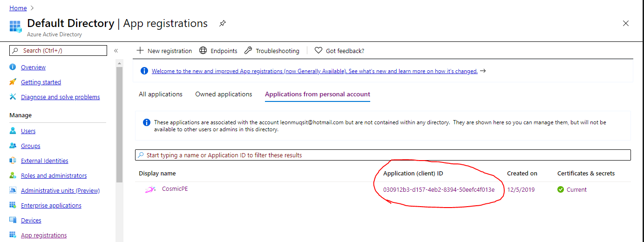Click the blue info icon in the account notice
This screenshot has height=242, width=644.
[146, 122]
